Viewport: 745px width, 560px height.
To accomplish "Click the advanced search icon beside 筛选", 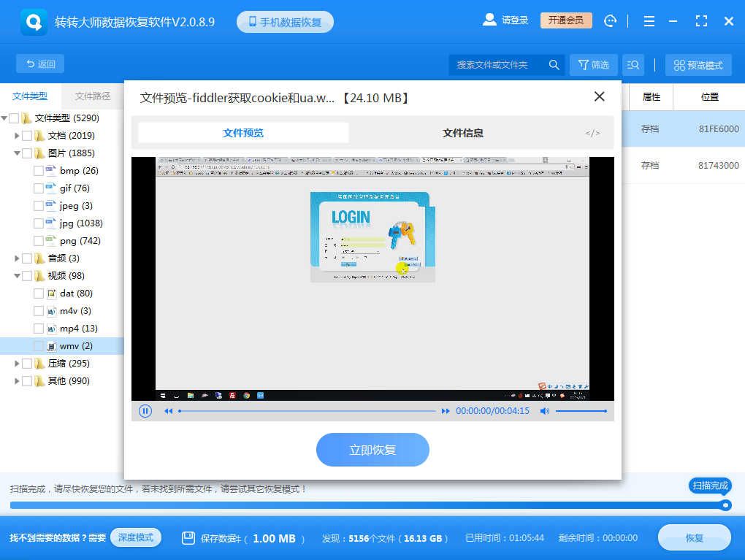I will pos(633,64).
